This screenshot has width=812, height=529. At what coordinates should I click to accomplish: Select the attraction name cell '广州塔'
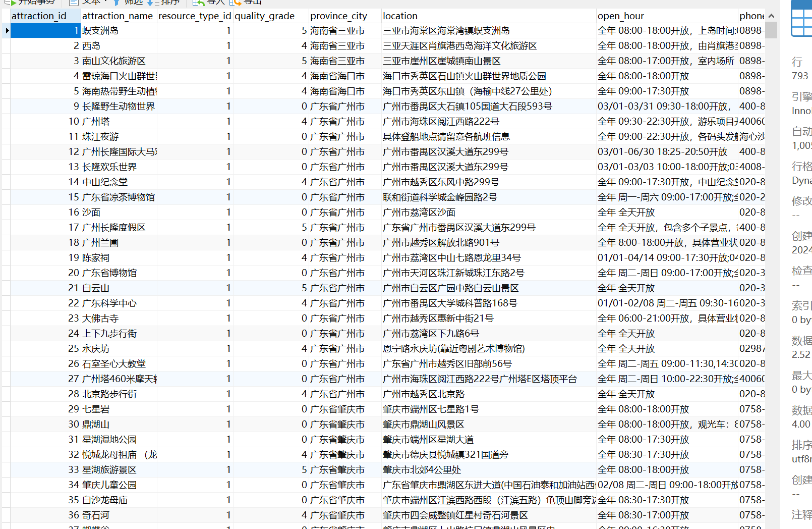click(119, 122)
